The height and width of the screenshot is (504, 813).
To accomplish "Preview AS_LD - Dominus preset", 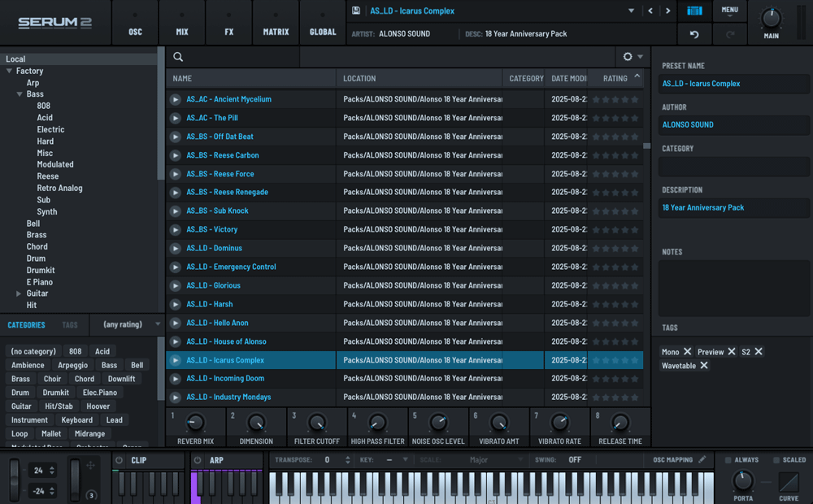I will pos(176,248).
